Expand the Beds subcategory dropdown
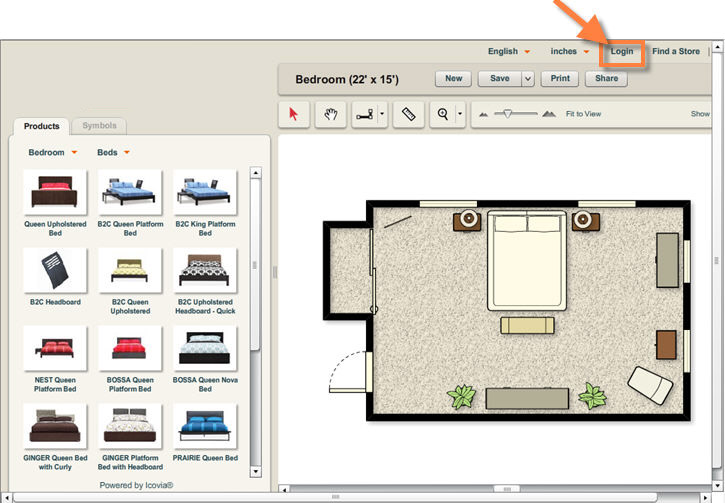Viewport: 725px width, 503px height. (x=113, y=153)
